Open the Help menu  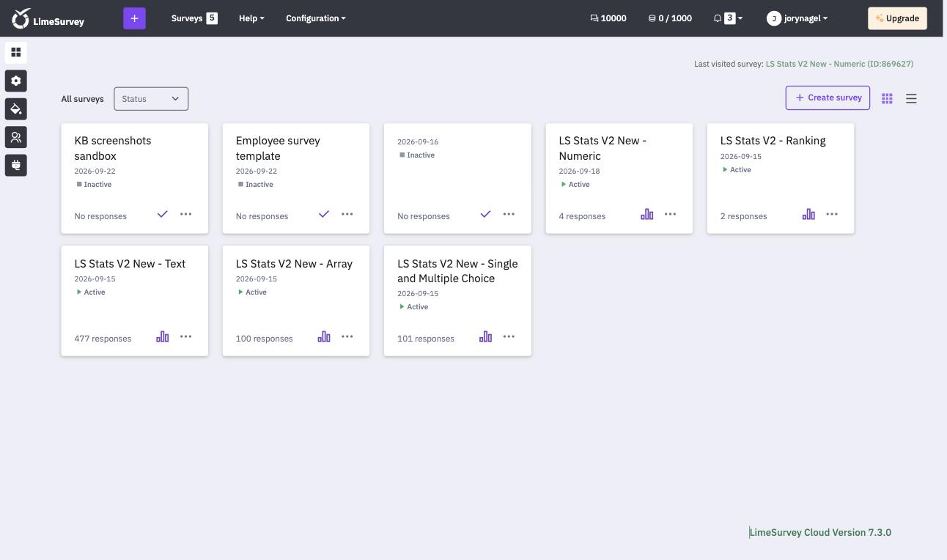click(251, 18)
